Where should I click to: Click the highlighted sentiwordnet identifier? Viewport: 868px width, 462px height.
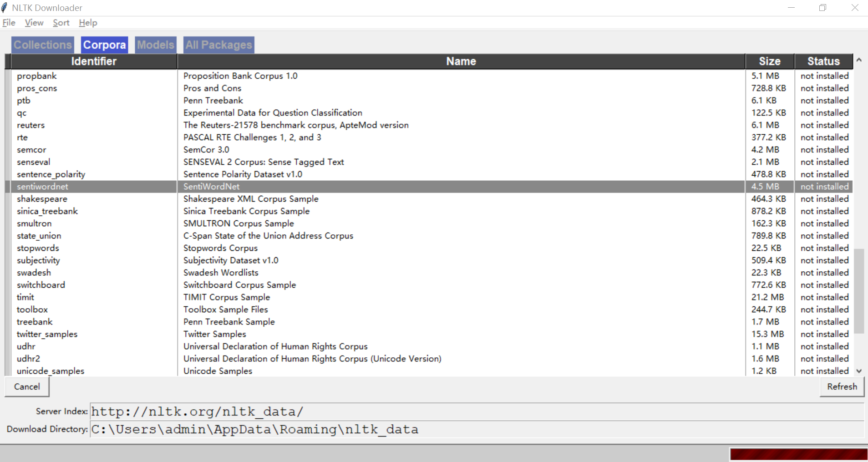tap(42, 187)
